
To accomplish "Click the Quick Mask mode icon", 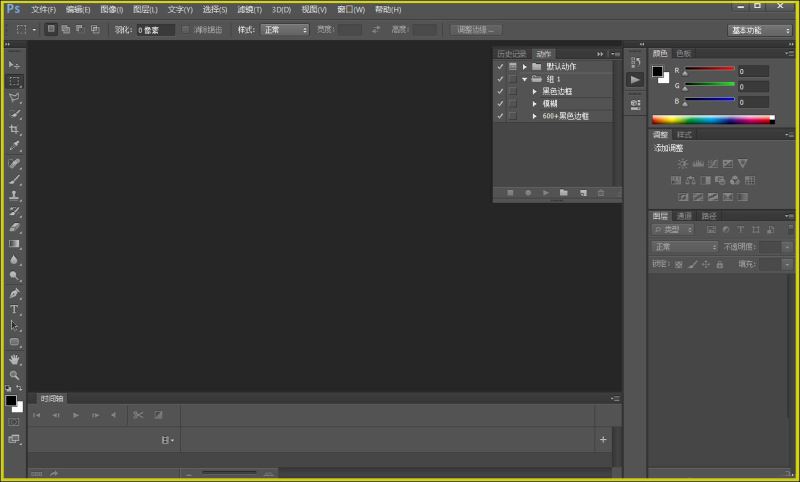I will pyautogui.click(x=14, y=422).
